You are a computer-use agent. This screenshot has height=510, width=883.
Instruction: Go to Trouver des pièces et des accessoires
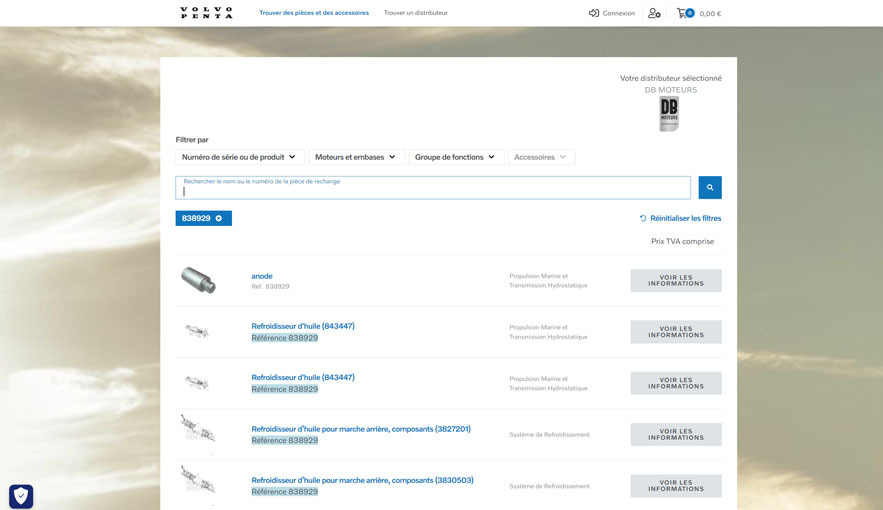click(x=314, y=13)
